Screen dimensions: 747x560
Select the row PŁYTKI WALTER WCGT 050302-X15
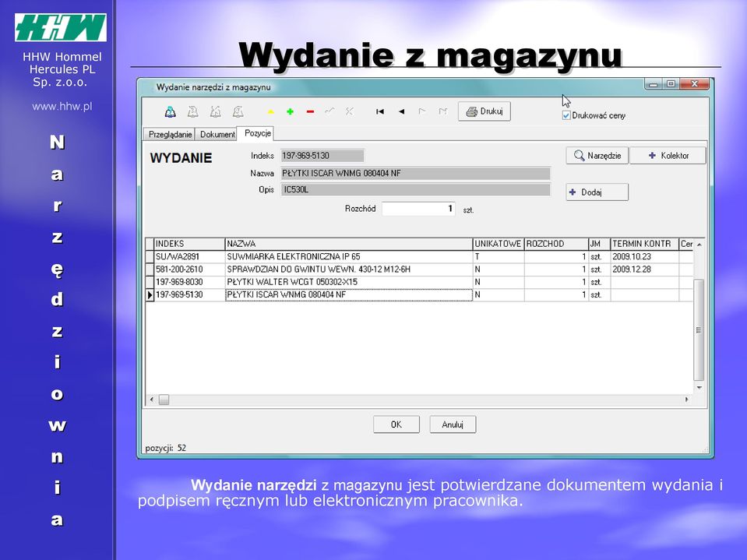click(x=419, y=283)
